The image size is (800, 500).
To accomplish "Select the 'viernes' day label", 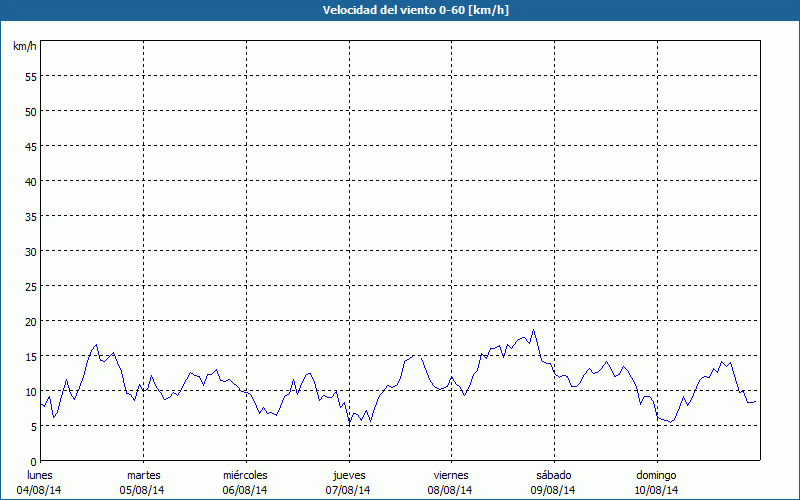I will (451, 475).
